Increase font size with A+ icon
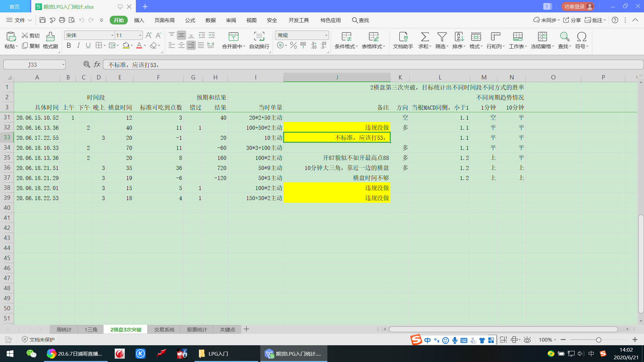644x362 pixels. point(149,35)
